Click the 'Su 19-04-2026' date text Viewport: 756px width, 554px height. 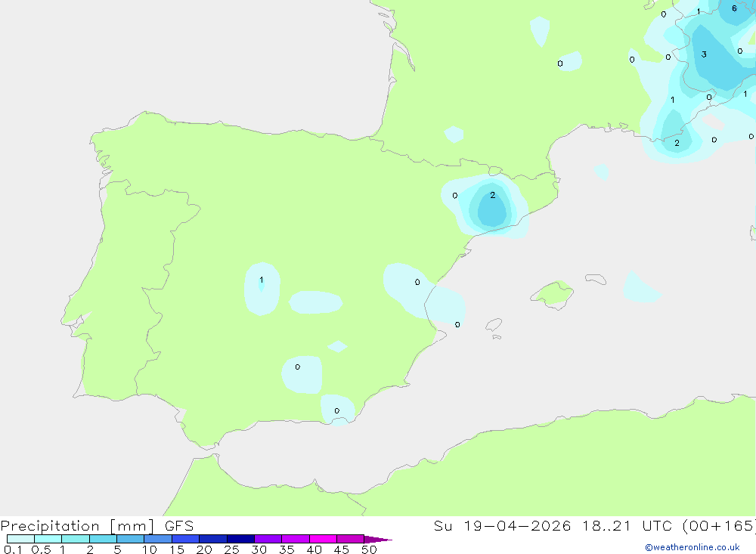click(502, 526)
